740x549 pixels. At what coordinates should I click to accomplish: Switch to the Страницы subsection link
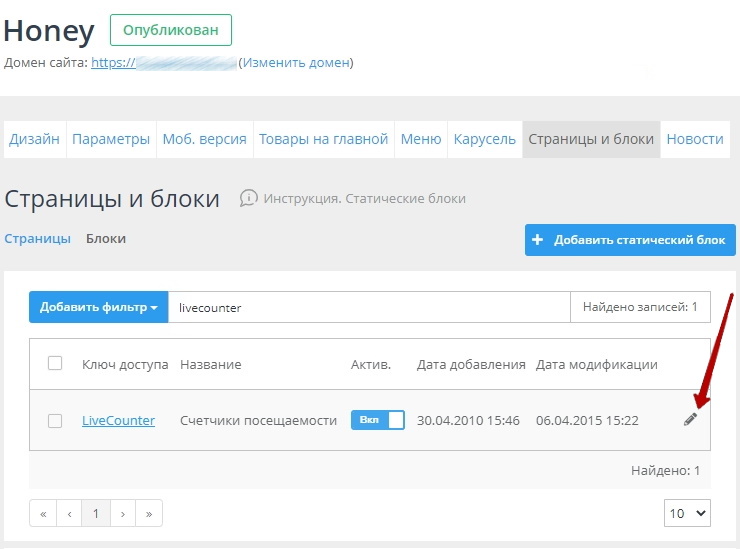(38, 239)
